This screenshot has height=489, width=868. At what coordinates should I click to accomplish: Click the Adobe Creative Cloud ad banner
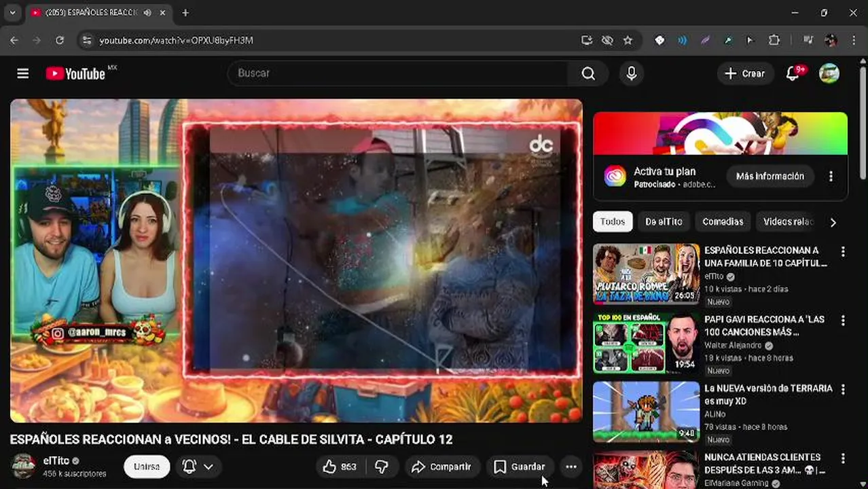[720, 133]
